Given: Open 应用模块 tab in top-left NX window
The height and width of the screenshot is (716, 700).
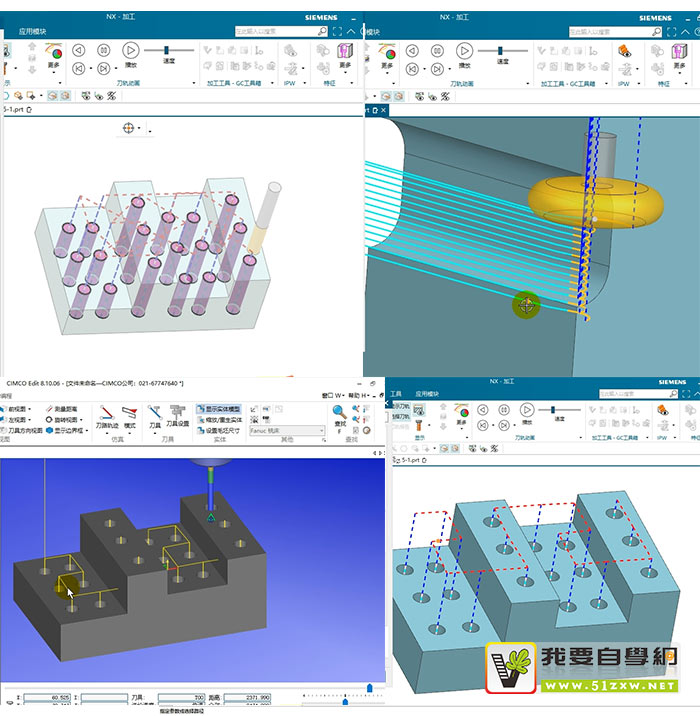Looking at the screenshot, I should (x=32, y=32).
